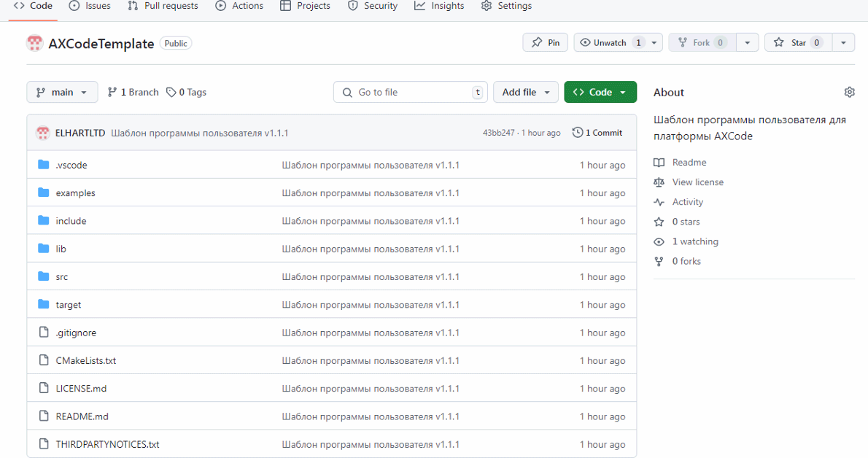Viewport: 868px width, 458px height.
Task: View stargazers via 0 stars
Action: coord(676,222)
